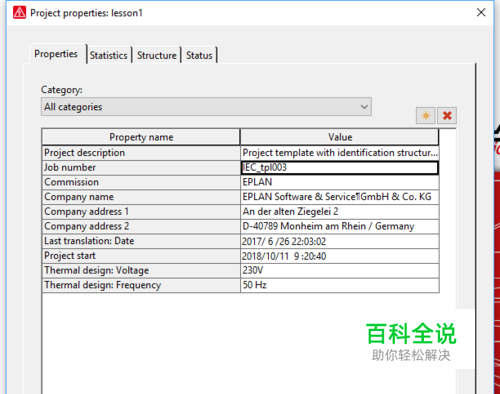The height and width of the screenshot is (394, 500).
Task: Select Project start value 2018/10/11
Action: coord(340,256)
